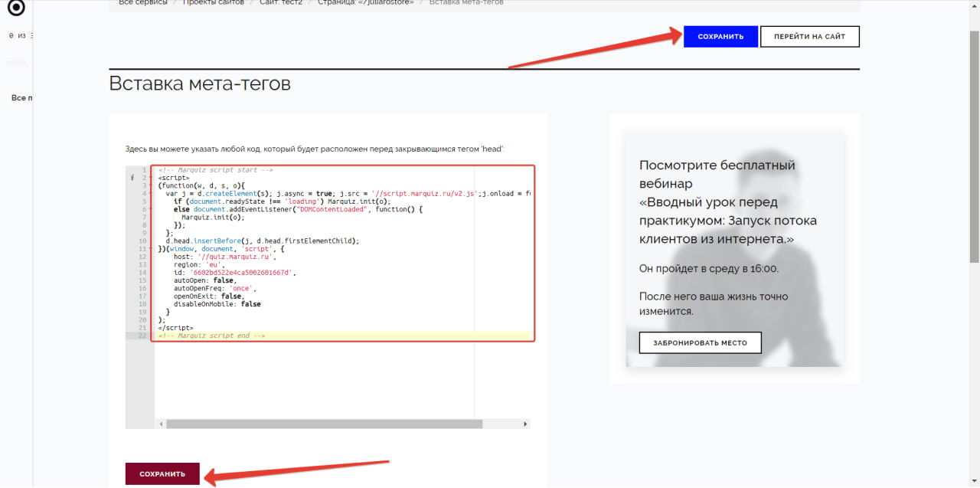The image size is (980, 488).
Task: Click the '<!-- Marquiz script start -->' comment line
Action: point(215,169)
